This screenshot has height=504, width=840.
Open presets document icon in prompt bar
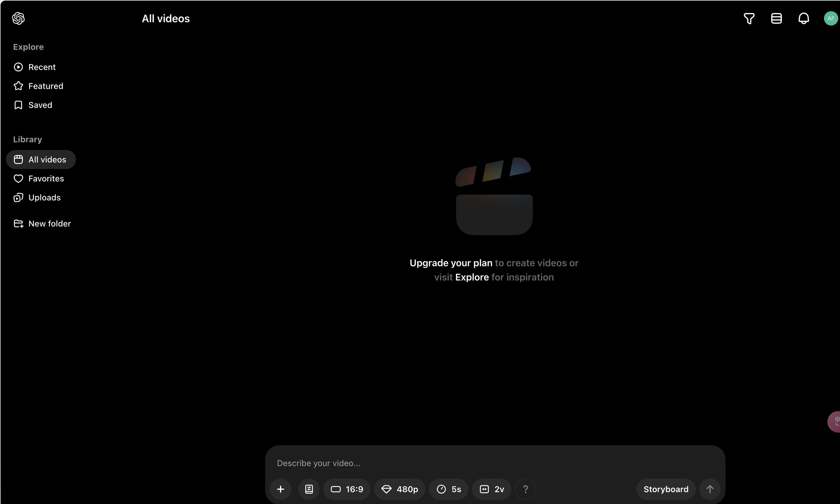tap(309, 489)
